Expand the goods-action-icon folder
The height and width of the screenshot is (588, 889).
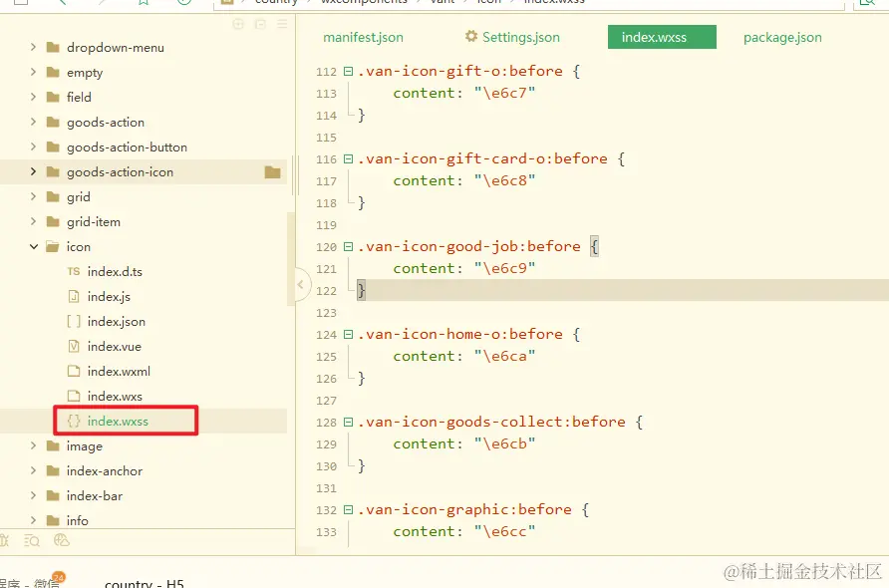pos(33,171)
